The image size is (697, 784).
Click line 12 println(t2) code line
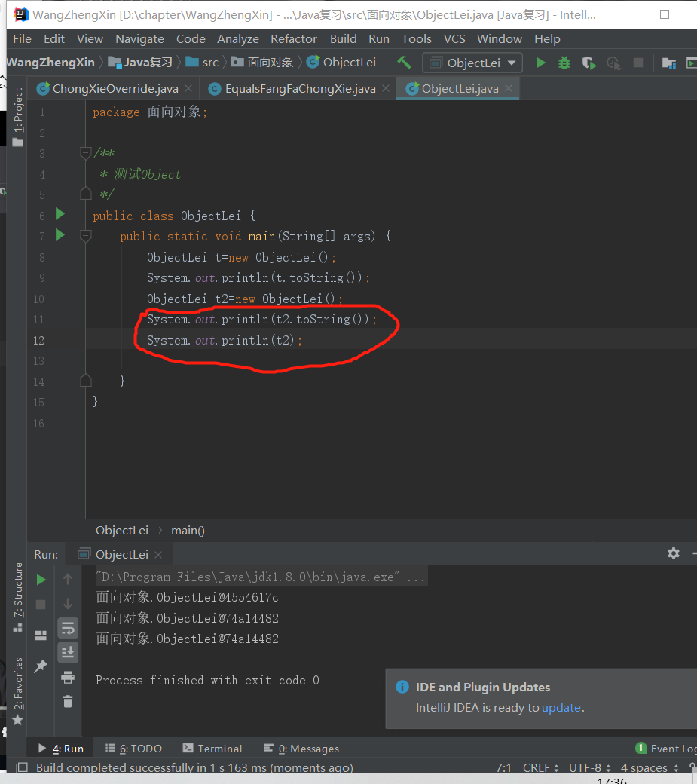(x=225, y=341)
